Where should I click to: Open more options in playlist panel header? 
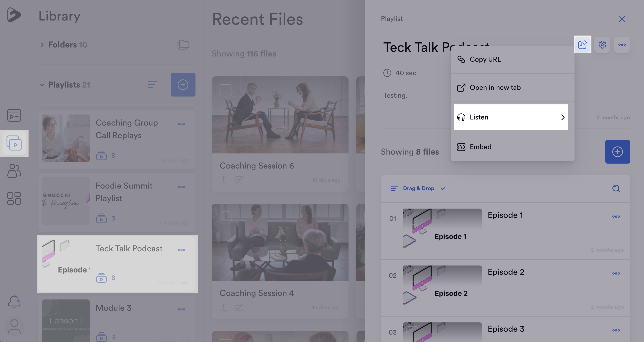(x=622, y=45)
